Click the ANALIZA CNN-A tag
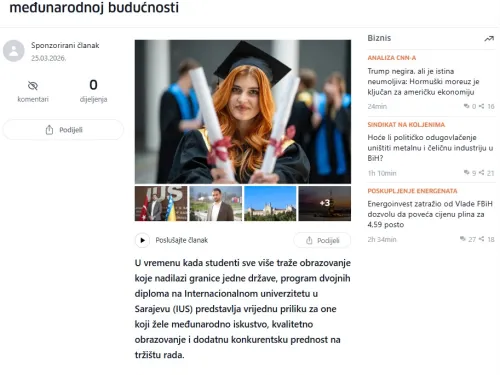Viewport: 500px width, 375px height. click(x=392, y=58)
